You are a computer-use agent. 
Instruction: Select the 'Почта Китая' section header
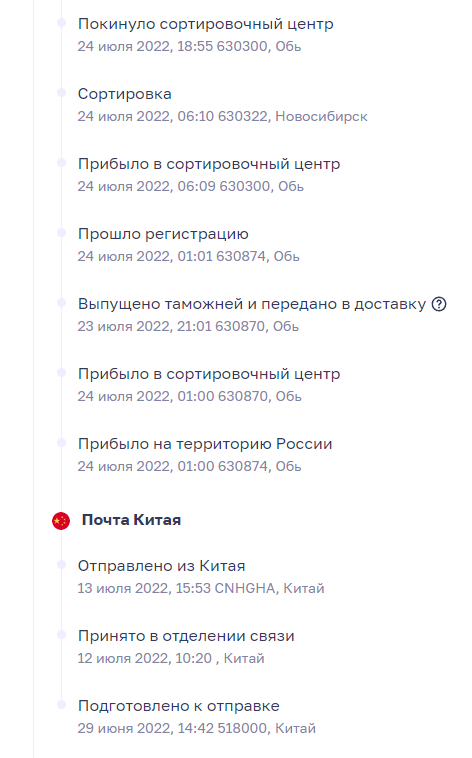click(131, 520)
